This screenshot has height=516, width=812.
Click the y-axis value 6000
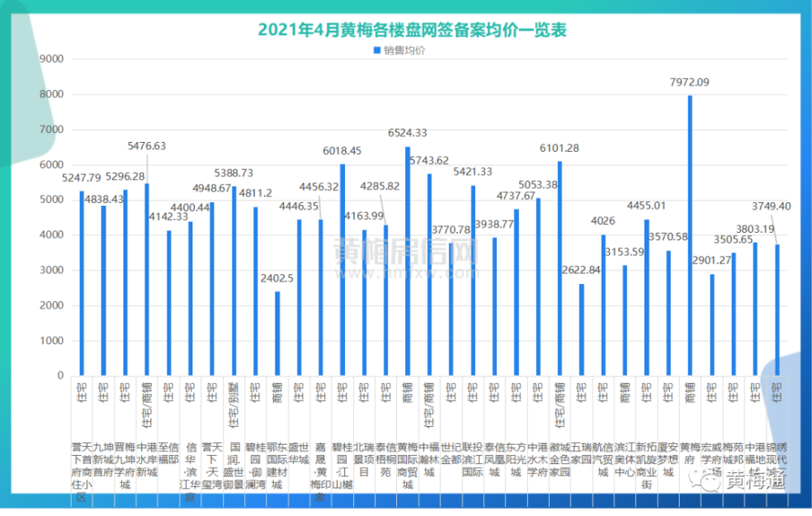click(x=52, y=165)
